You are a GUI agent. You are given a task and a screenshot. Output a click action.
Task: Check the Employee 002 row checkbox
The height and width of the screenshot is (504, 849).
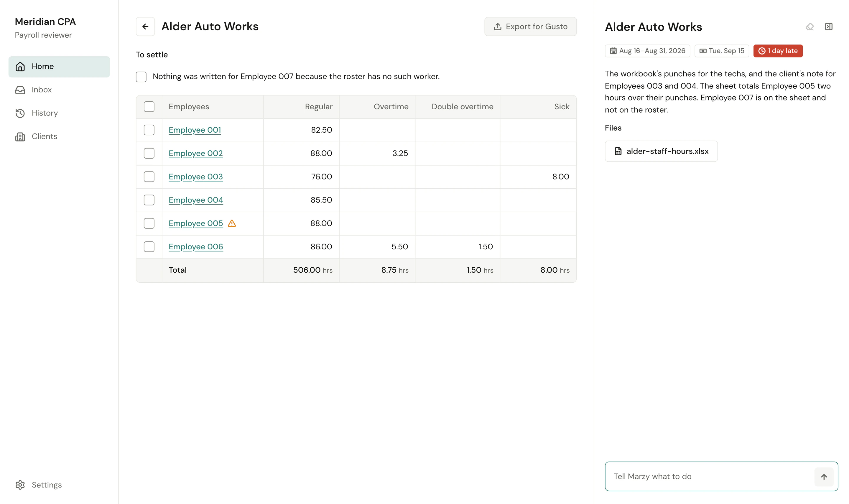tap(149, 153)
